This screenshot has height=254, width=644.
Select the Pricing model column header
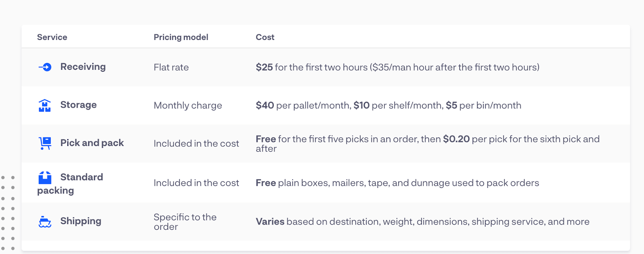(181, 37)
